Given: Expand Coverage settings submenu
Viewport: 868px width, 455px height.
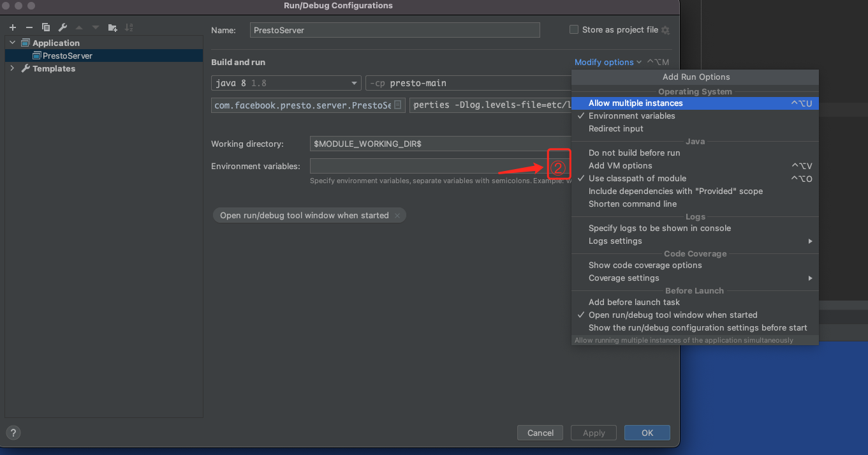Looking at the screenshot, I should click(695, 278).
